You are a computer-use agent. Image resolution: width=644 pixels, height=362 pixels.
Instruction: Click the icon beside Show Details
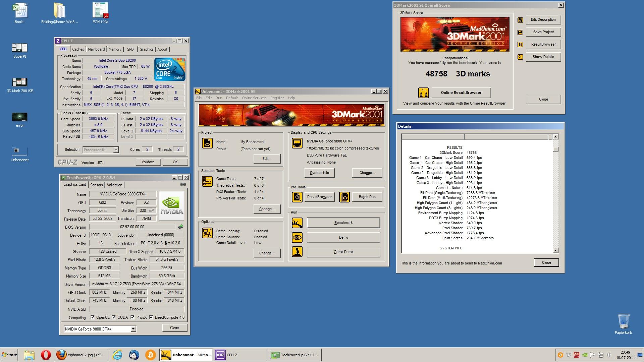coord(520,57)
